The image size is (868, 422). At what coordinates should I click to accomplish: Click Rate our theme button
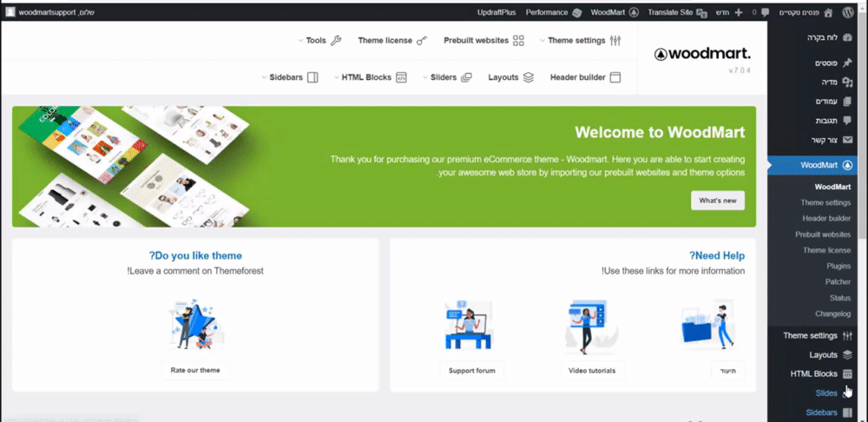[194, 370]
